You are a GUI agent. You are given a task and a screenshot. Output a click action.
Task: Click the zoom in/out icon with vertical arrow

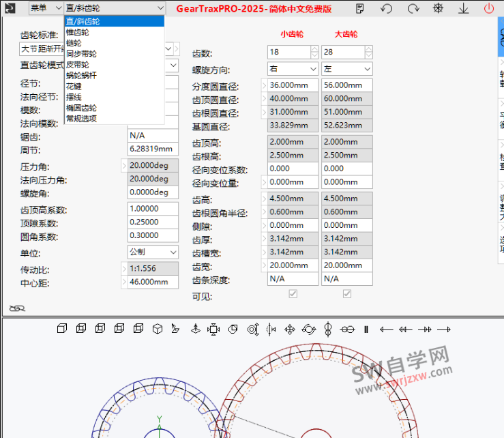(253, 330)
